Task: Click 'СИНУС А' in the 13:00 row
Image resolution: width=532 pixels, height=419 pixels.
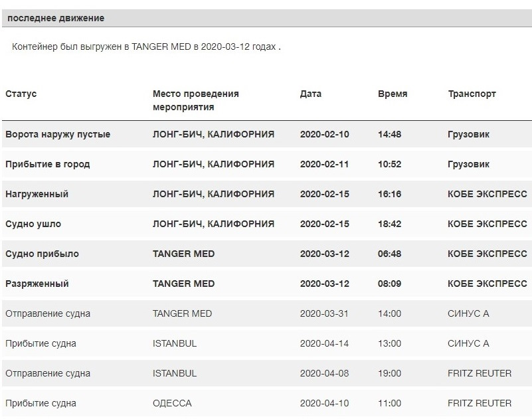Action: pyautogui.click(x=468, y=343)
